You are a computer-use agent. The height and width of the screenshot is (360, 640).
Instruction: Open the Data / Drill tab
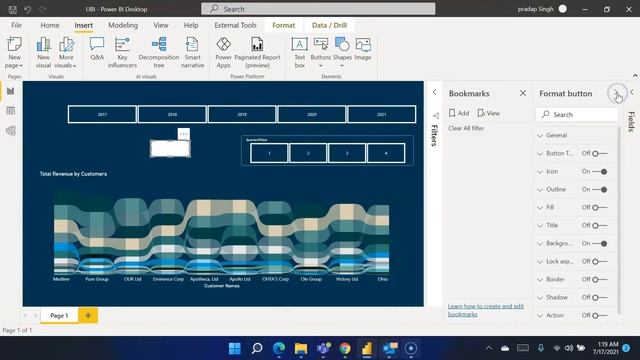(x=329, y=25)
